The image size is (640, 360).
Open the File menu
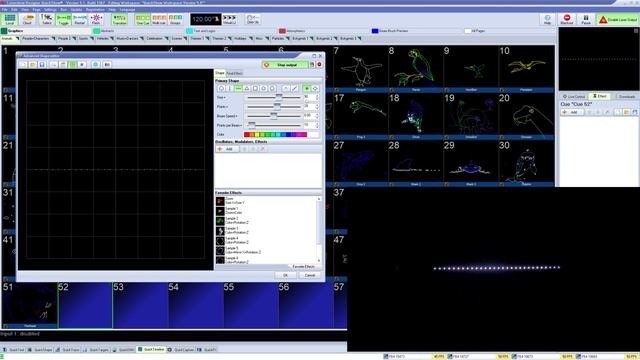coord(4,9)
